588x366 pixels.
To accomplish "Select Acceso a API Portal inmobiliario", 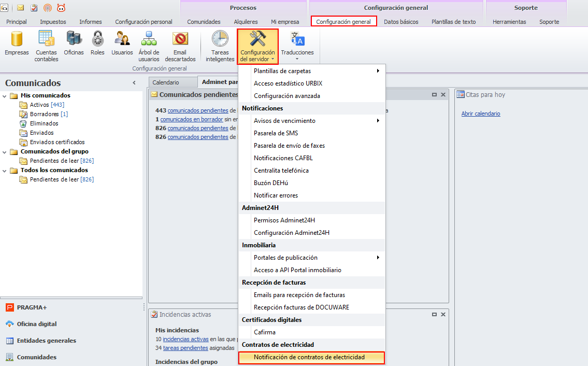I will (312, 270).
